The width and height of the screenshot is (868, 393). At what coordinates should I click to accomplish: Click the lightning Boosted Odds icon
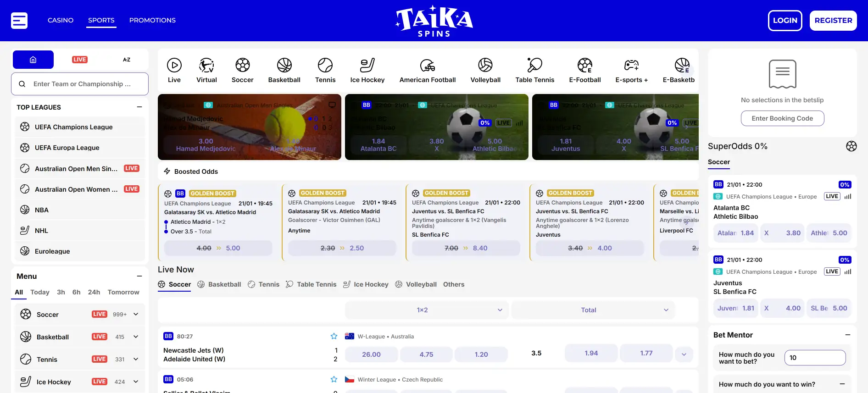pyautogui.click(x=167, y=171)
